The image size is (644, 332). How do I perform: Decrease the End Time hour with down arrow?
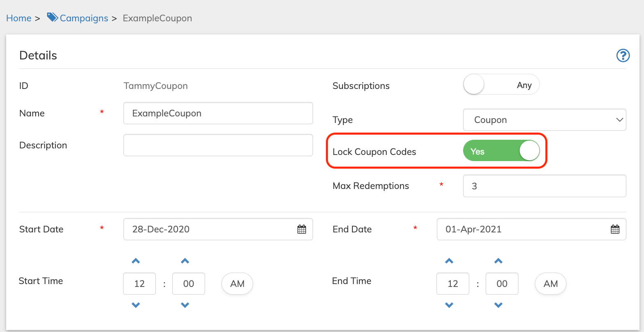click(449, 305)
